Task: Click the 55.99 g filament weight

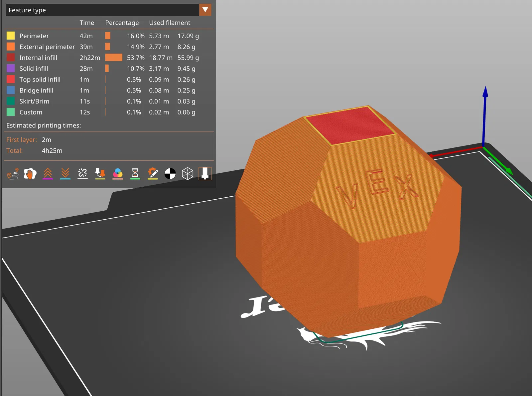Action: click(x=188, y=58)
